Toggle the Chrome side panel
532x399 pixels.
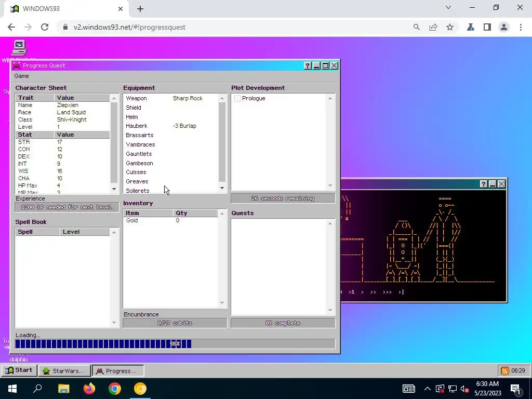[487, 27]
